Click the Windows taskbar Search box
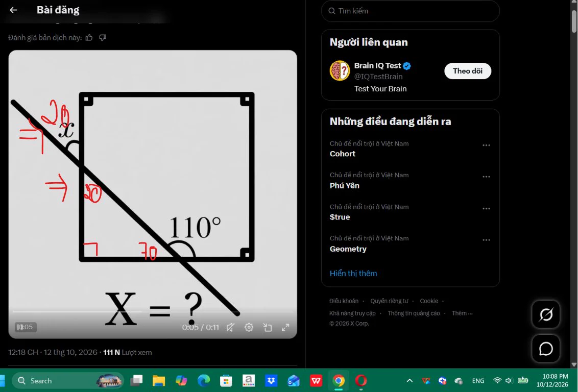The height and width of the screenshot is (392, 578). coord(68,381)
